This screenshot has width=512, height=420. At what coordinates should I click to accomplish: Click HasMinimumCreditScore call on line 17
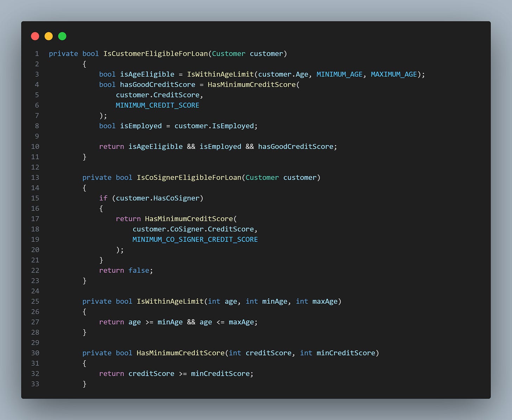click(189, 219)
